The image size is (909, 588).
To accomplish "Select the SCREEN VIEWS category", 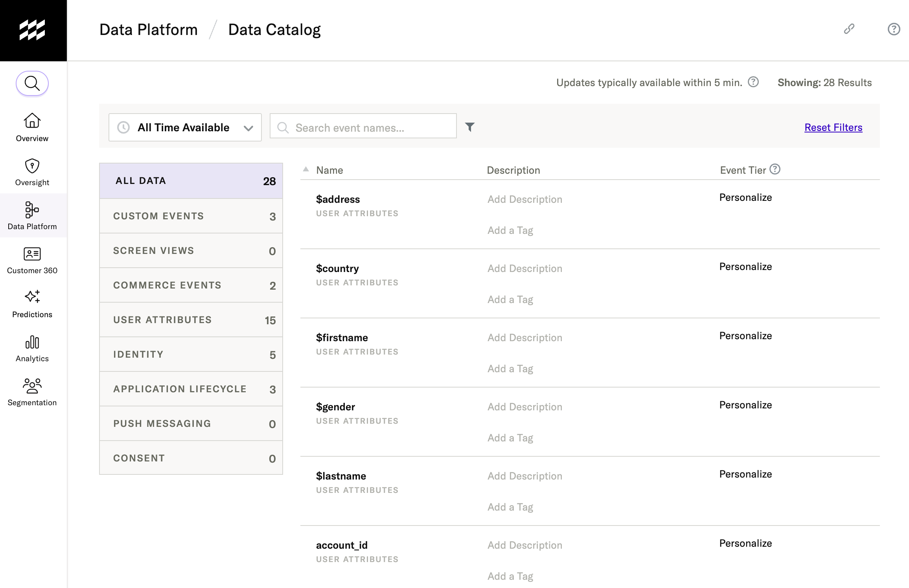I will point(191,250).
